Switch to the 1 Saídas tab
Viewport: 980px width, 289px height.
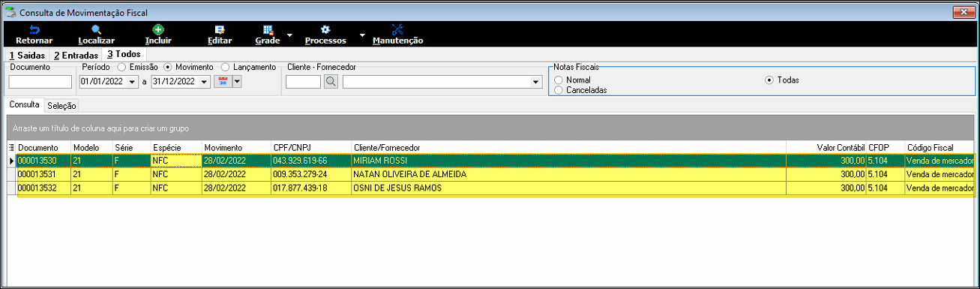point(27,55)
